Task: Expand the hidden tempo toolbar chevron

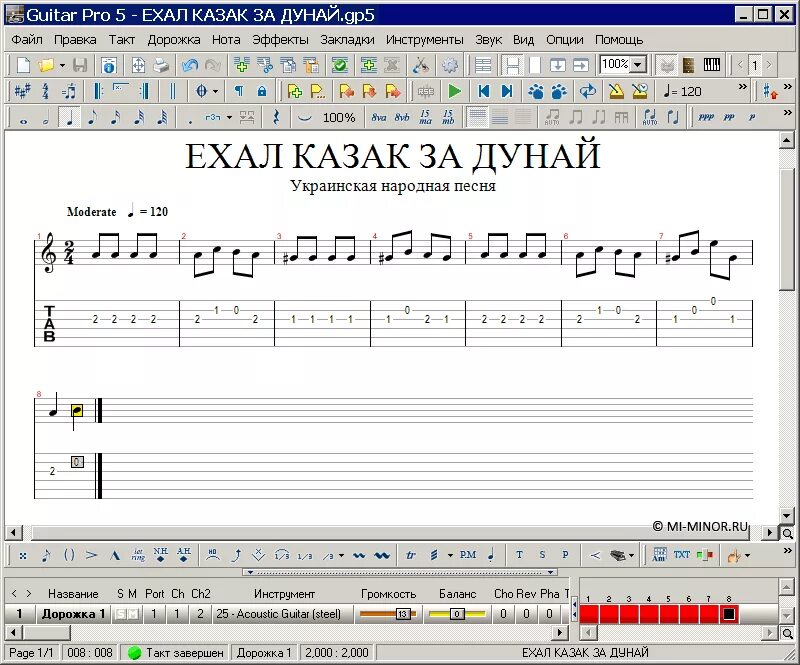Action: [x=743, y=87]
